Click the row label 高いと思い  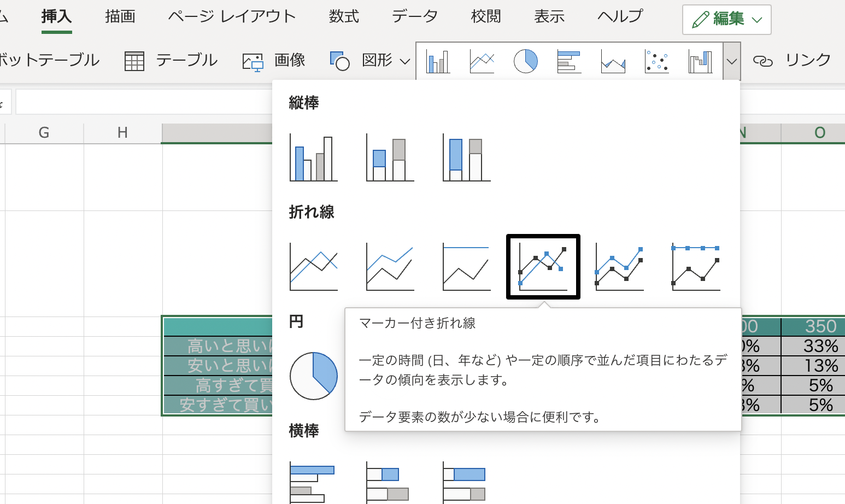click(219, 346)
